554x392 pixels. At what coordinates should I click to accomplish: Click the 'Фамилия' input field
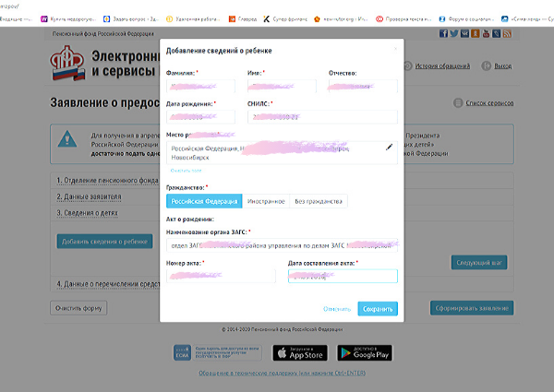coord(203,87)
